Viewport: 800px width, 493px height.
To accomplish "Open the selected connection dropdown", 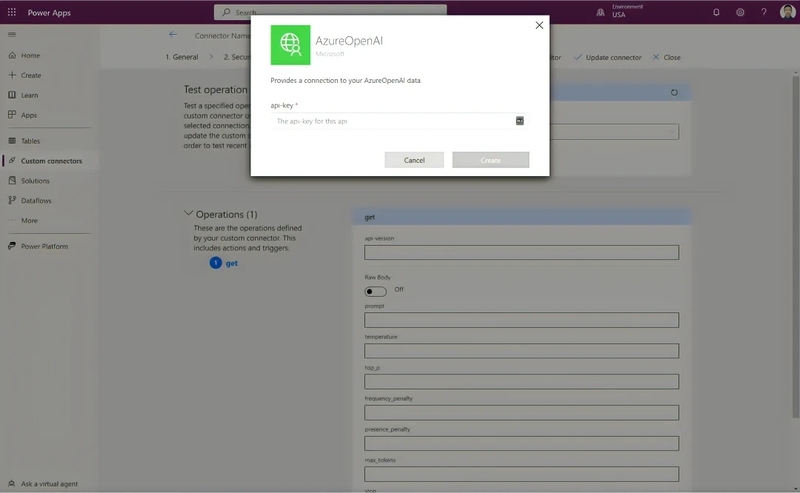I will pyautogui.click(x=615, y=132).
